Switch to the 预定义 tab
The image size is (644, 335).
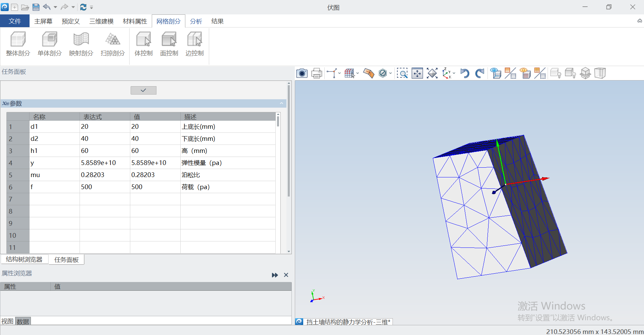point(71,21)
